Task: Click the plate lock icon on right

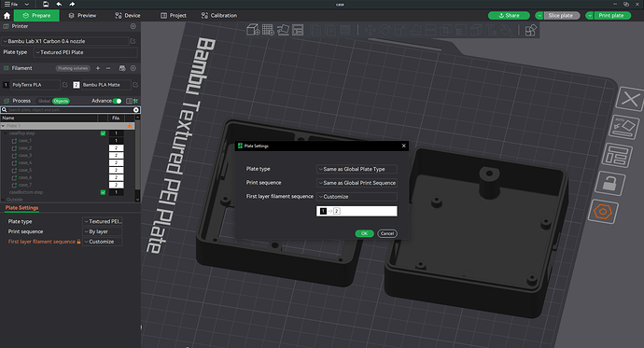Action: coord(609,184)
